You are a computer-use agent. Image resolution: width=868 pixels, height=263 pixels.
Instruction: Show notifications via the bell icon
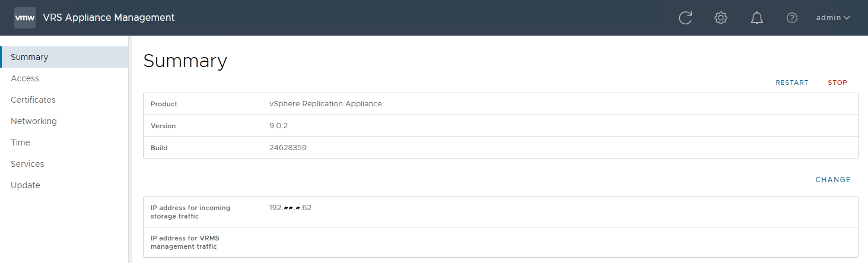tap(756, 18)
